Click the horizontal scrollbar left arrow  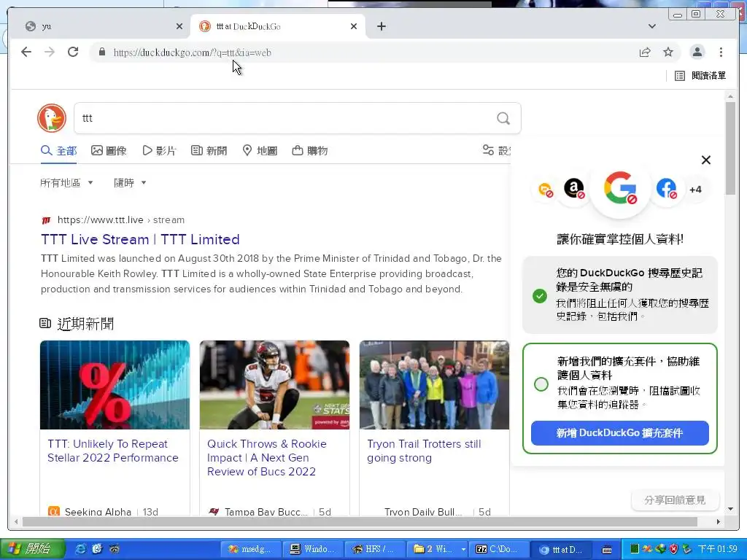click(x=16, y=522)
